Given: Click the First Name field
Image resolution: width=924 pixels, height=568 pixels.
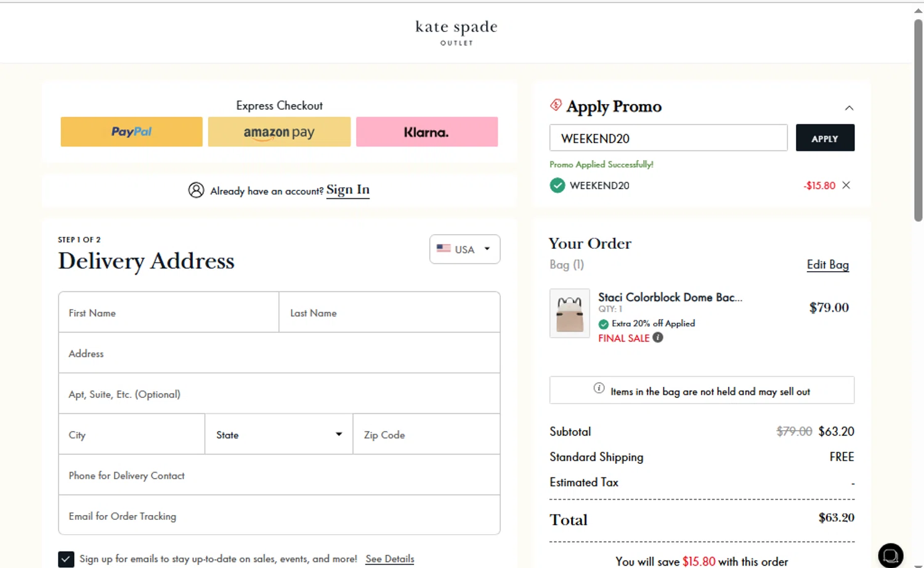Looking at the screenshot, I should pos(169,312).
